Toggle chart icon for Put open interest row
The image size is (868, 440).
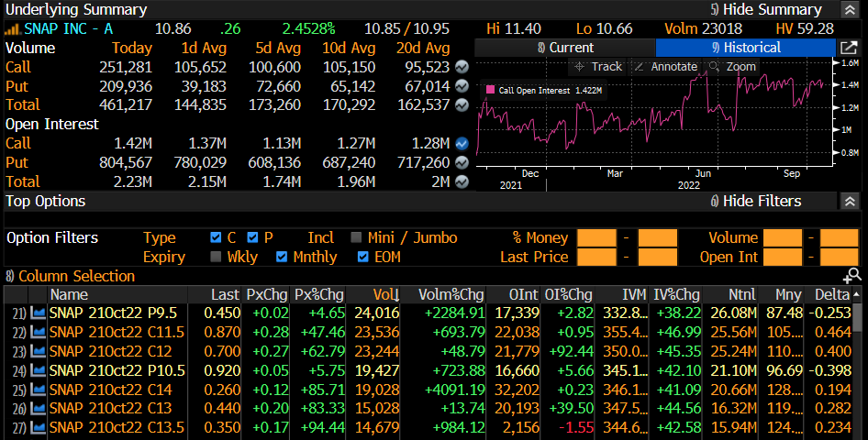coord(462,162)
